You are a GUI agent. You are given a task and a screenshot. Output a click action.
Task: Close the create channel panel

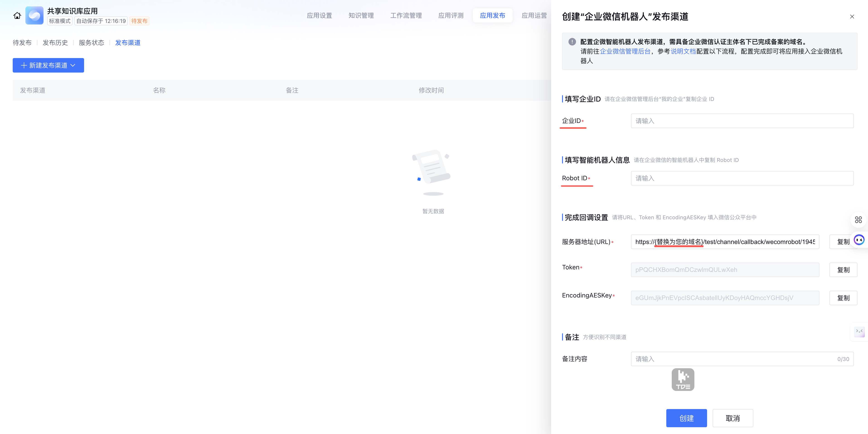(852, 17)
